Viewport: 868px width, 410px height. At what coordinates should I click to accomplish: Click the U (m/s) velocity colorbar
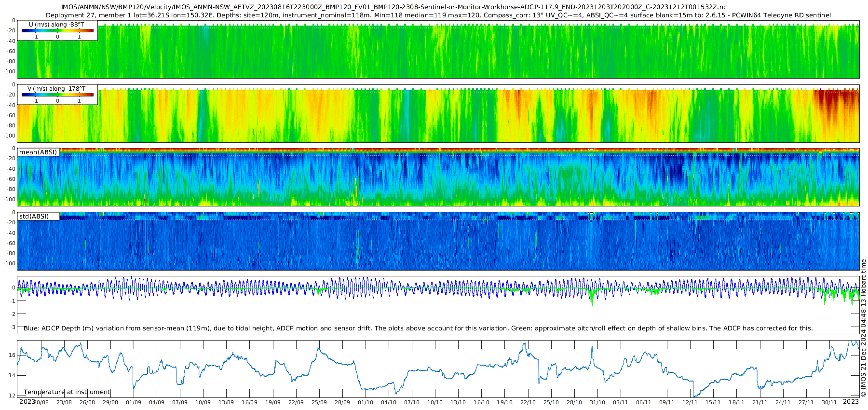tap(57, 30)
